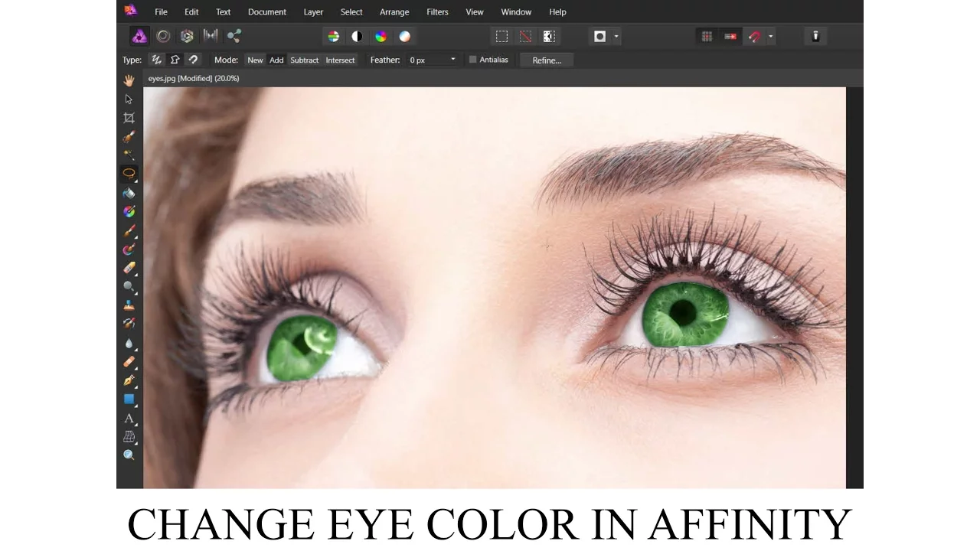Apply Auto Contrast
Viewport: 980px width, 551px height.
click(x=357, y=36)
